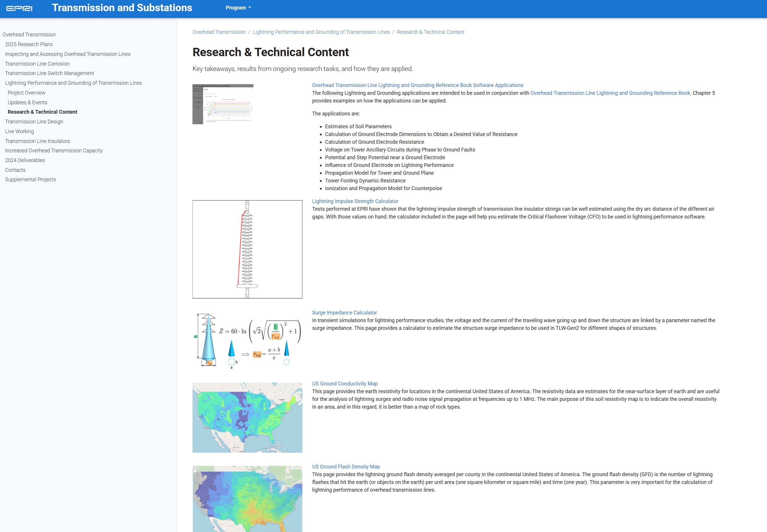Open 2025 Research Plans sidebar item
Screen dimensions: 767x532
(29, 44)
